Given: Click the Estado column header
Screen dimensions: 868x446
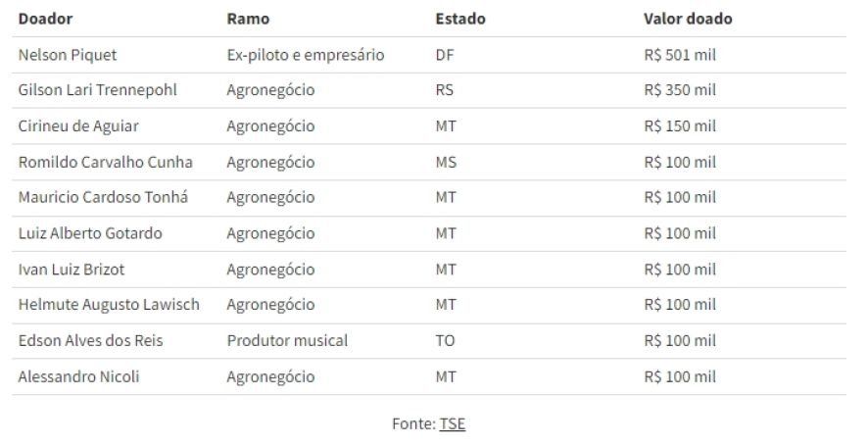Looking at the screenshot, I should [459, 19].
